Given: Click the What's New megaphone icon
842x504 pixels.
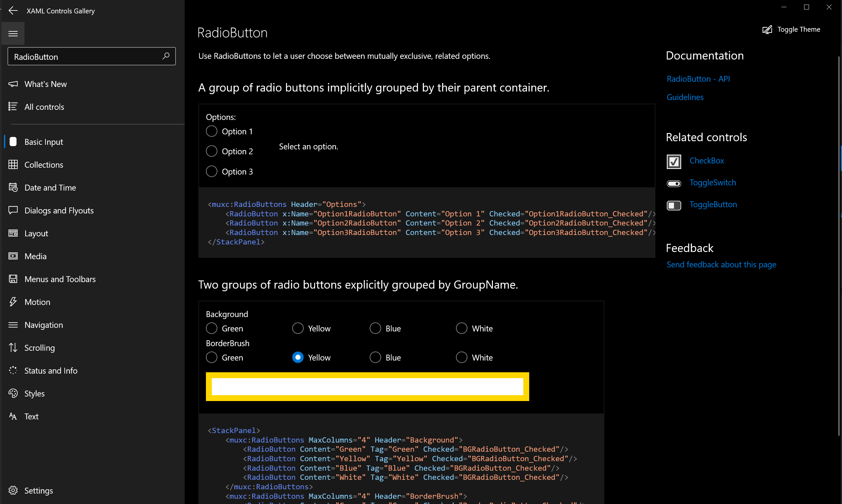Looking at the screenshot, I should [13, 84].
